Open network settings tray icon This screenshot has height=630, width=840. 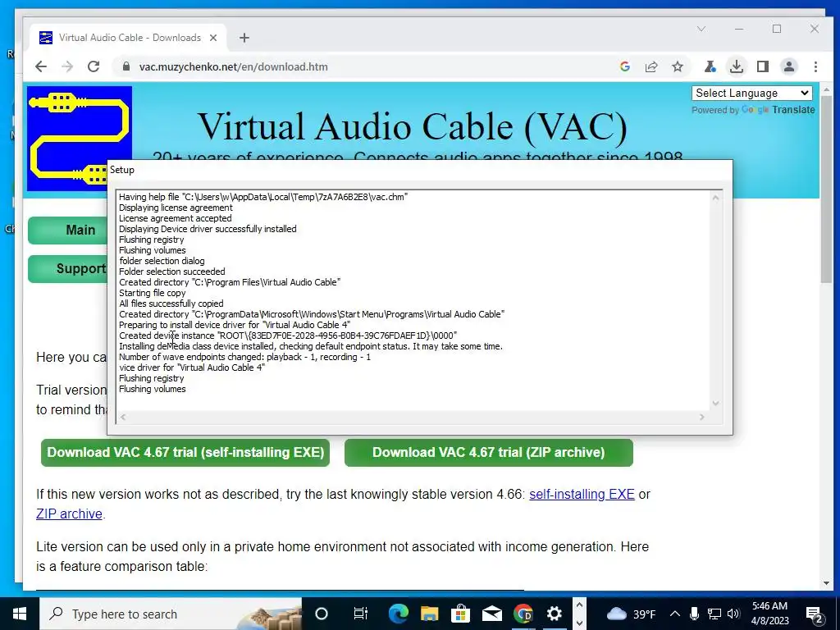[714, 614]
